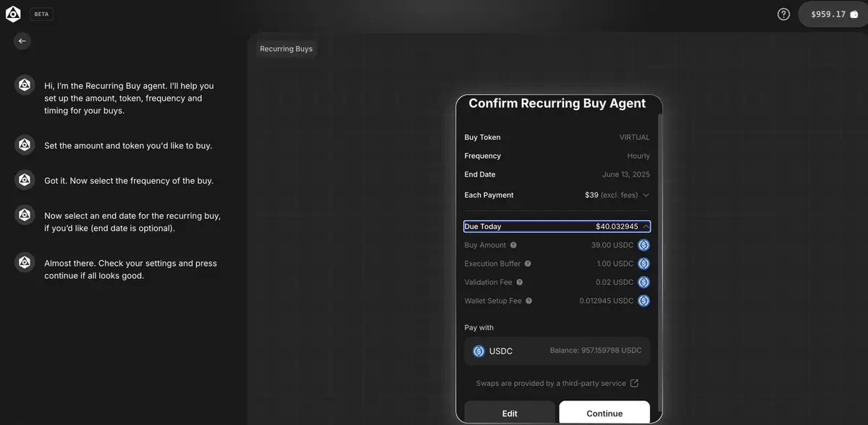This screenshot has width=868, height=425.
Task: Click the 'Hourly' frequency value
Action: coord(639,156)
